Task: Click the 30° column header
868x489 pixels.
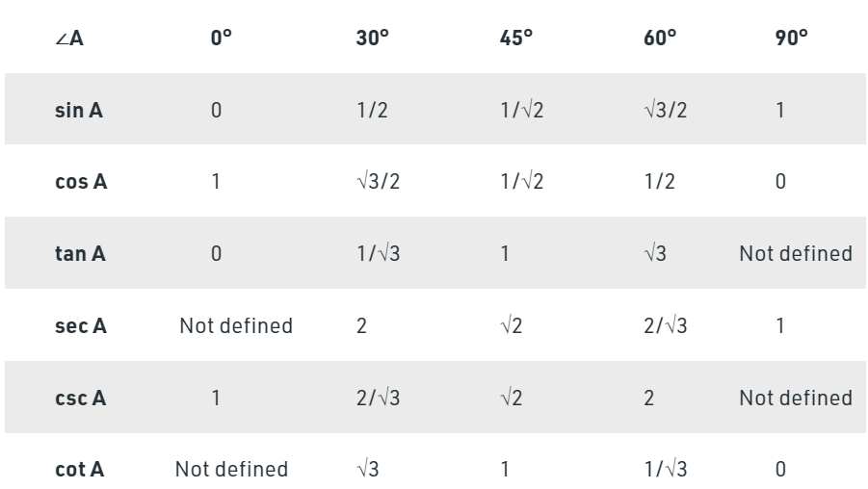Action: 370,40
